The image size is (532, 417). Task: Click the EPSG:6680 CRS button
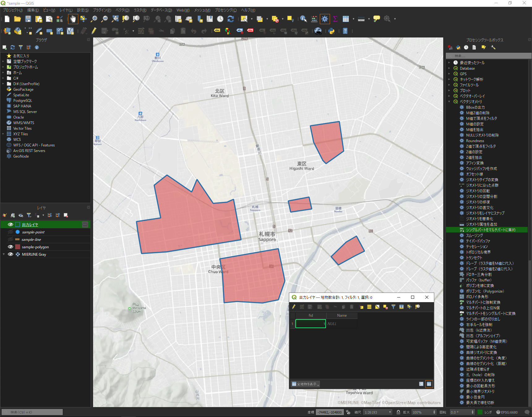click(507, 412)
